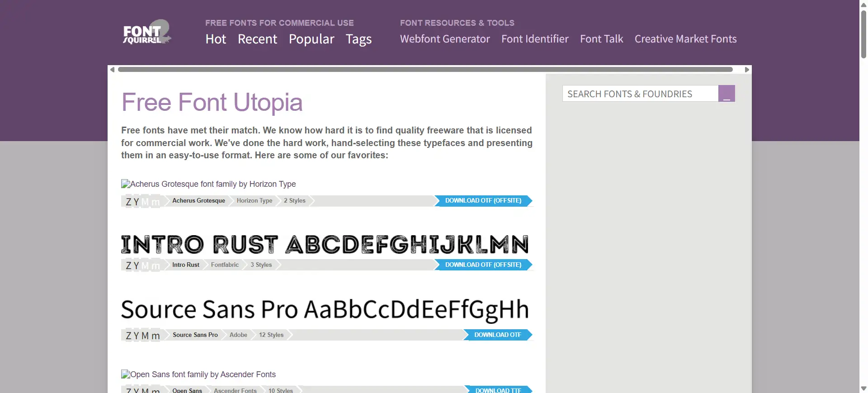Click the purple search submit button
868x393 pixels.
click(726, 94)
